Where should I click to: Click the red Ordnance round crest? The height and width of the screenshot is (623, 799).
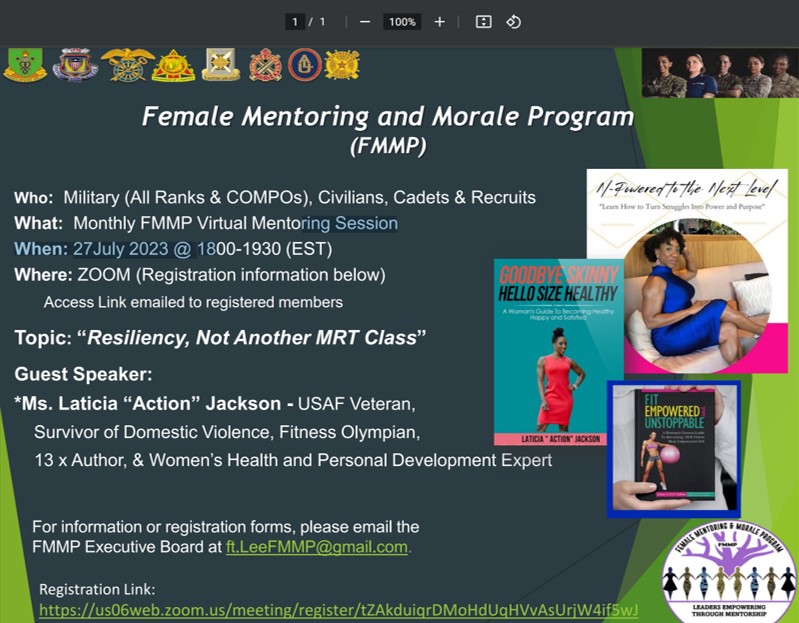click(265, 65)
